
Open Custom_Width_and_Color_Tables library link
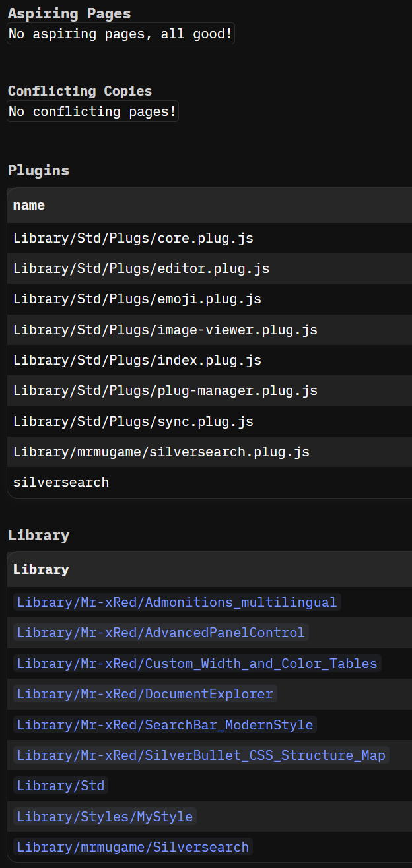click(x=197, y=664)
